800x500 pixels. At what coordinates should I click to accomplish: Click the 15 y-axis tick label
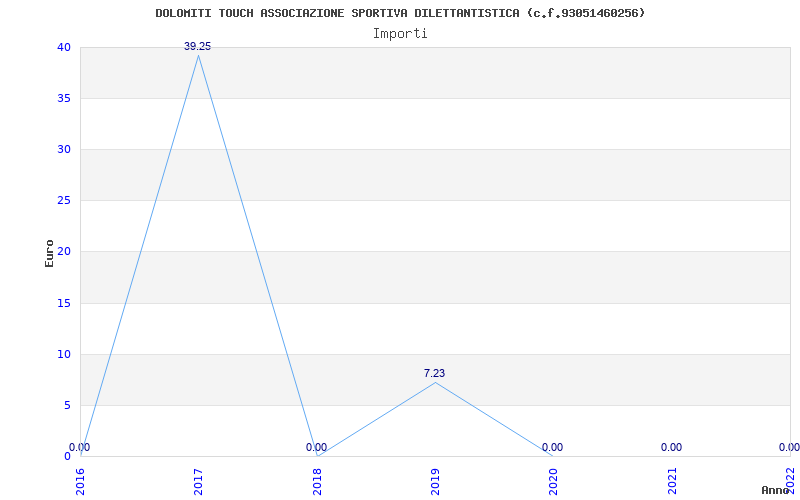tap(64, 303)
